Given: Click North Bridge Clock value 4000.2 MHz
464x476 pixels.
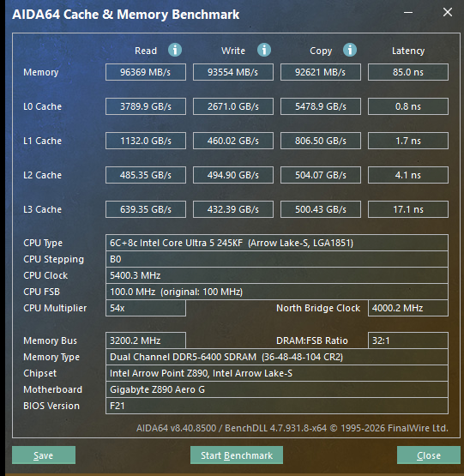Looking at the screenshot, I should coord(408,308).
